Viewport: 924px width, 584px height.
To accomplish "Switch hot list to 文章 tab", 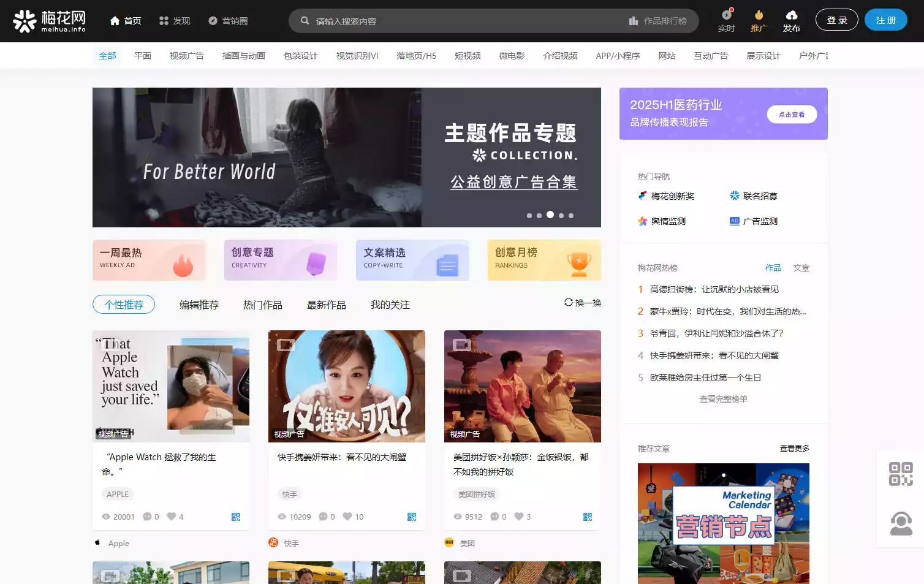I will click(x=801, y=268).
